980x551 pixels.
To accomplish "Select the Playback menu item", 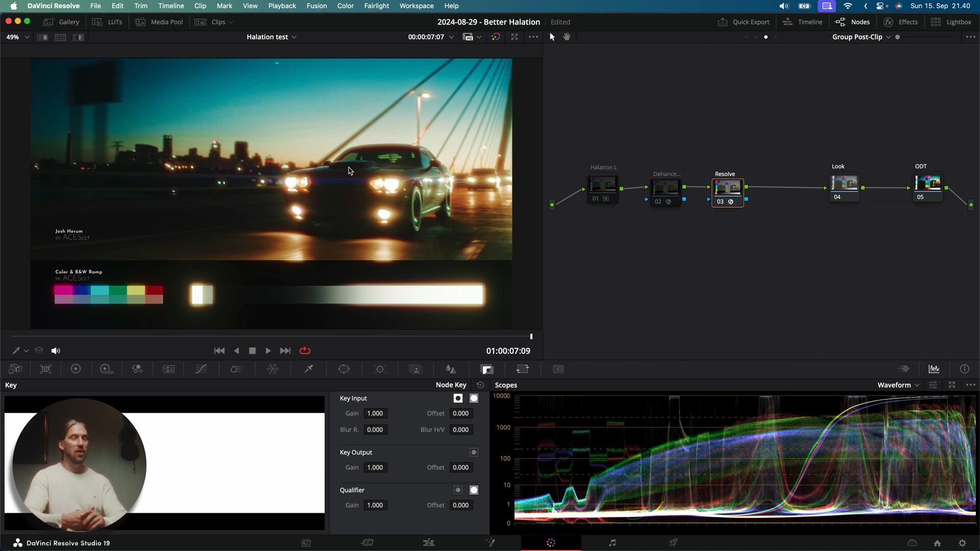I will pyautogui.click(x=282, y=6).
